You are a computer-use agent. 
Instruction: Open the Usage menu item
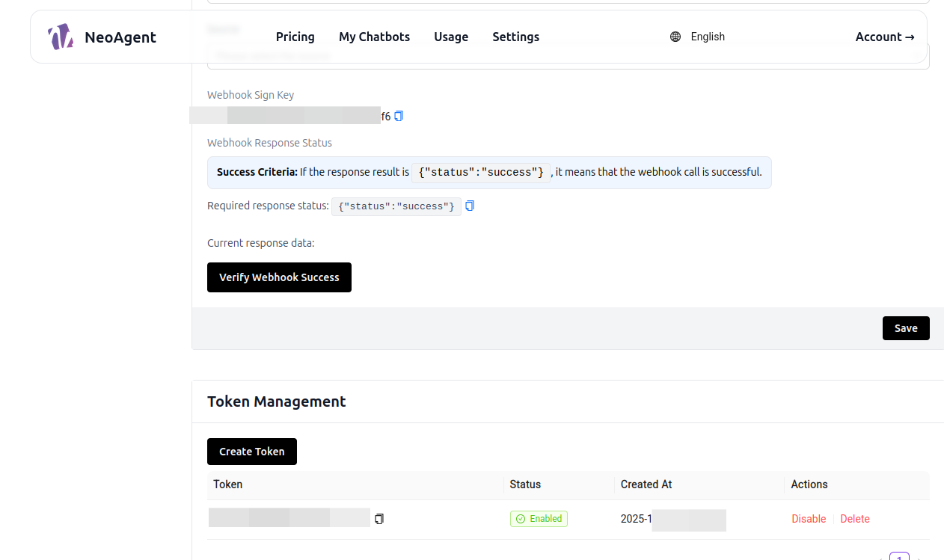[x=451, y=37]
